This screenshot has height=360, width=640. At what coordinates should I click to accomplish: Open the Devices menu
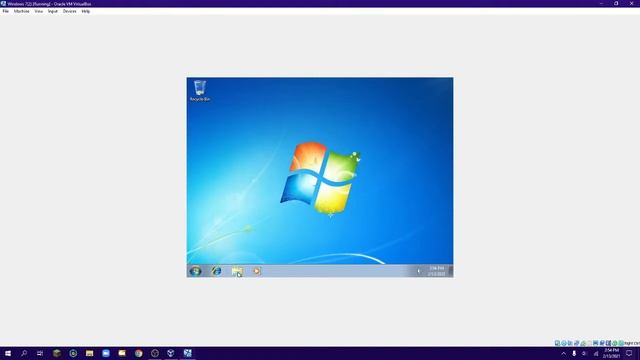pos(69,11)
